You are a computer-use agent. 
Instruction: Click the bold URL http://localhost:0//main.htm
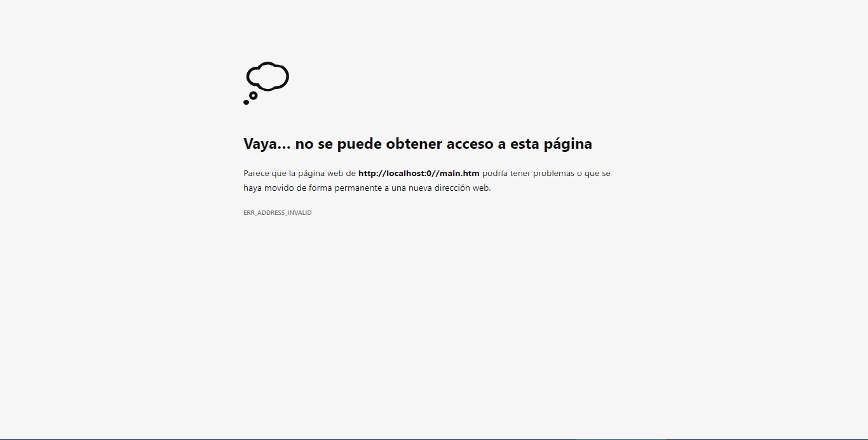click(x=419, y=174)
